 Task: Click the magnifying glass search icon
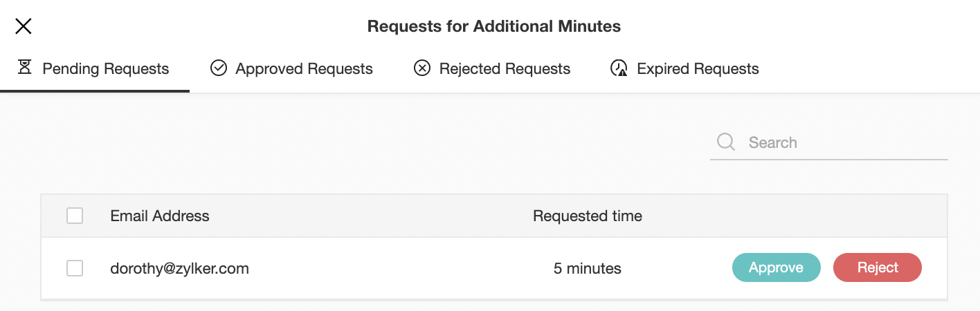[x=726, y=142]
